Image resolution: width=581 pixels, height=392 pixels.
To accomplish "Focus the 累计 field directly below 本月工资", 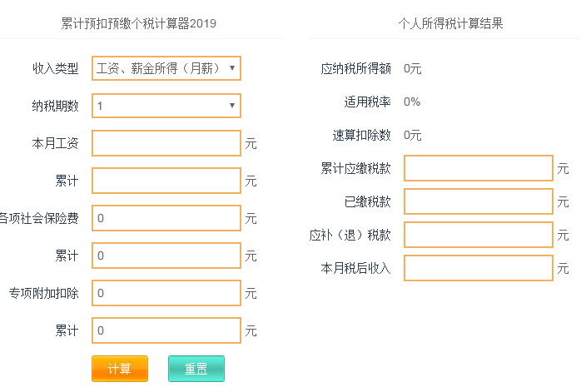I will click(x=166, y=181).
